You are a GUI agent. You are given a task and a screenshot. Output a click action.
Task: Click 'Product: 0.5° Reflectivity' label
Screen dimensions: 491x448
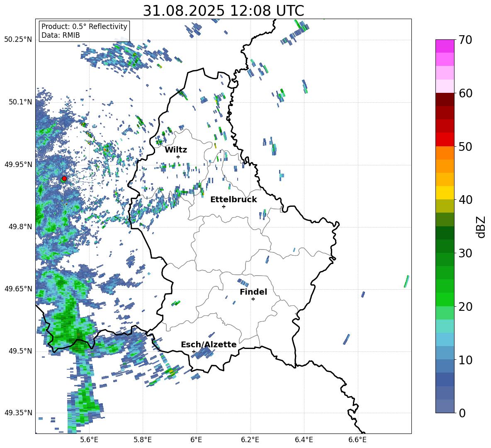(x=84, y=27)
